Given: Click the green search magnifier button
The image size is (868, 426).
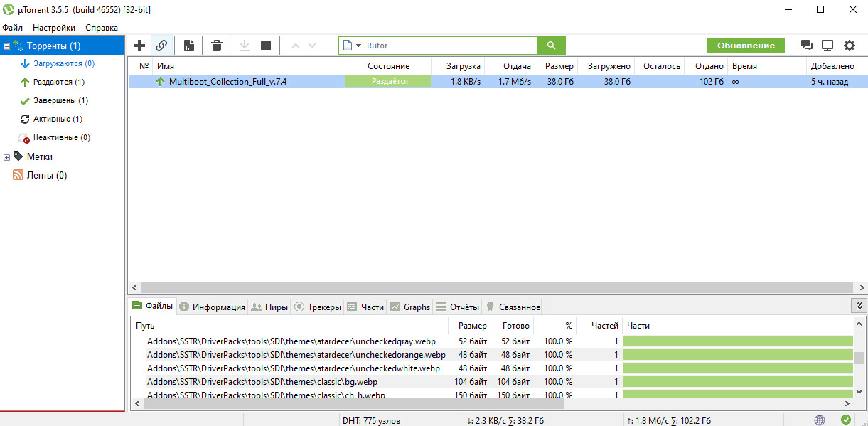Looking at the screenshot, I should [552, 46].
